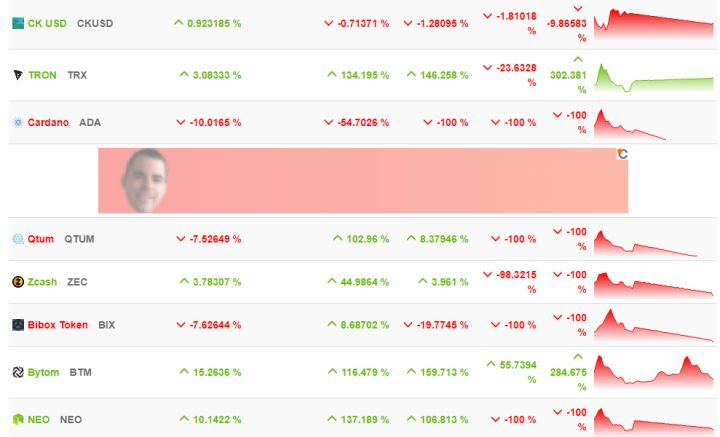Open the Cardano coin page link
This screenshot has height=437, width=720.
pos(48,122)
